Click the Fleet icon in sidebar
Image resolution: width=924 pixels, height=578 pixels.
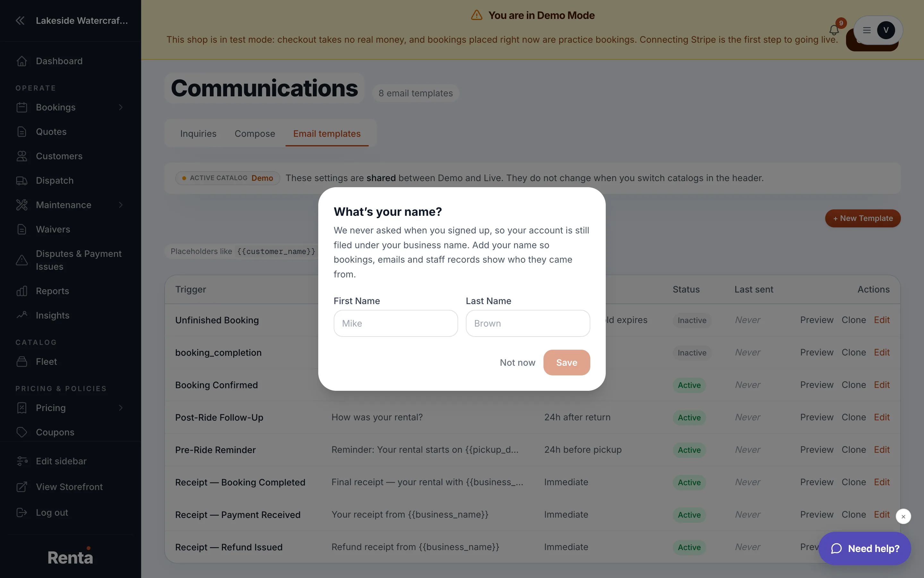click(22, 362)
